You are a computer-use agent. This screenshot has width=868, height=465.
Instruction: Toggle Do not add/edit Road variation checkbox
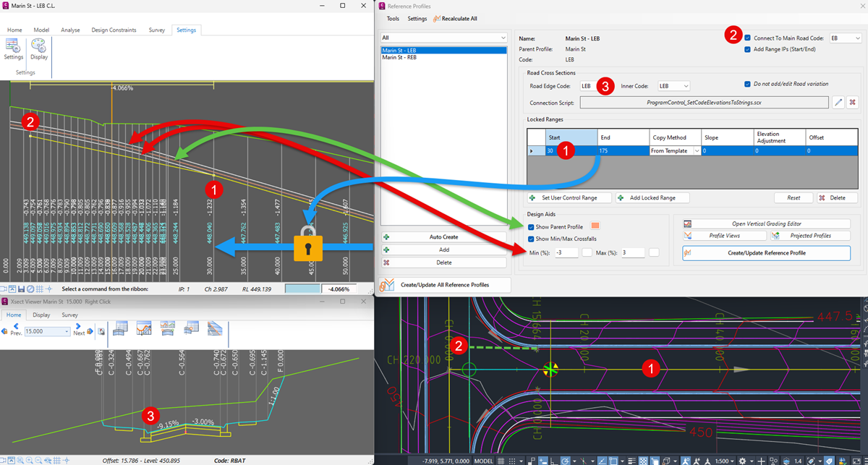coord(748,84)
